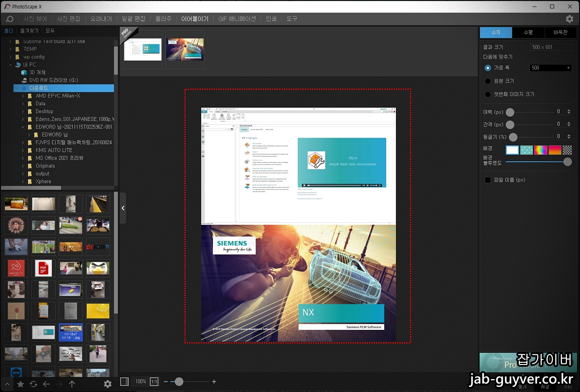Adjust 배경 불투명도 slider
580x392 pixels.
[567, 162]
